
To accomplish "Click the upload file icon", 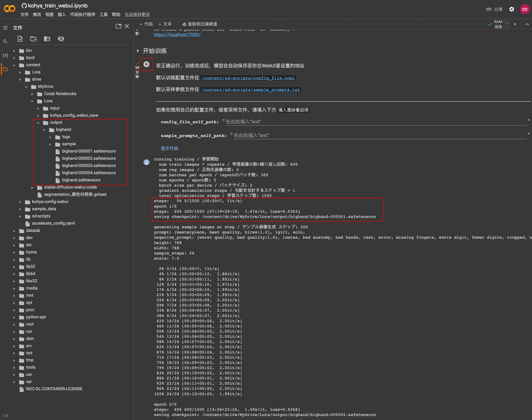I will (20, 39).
